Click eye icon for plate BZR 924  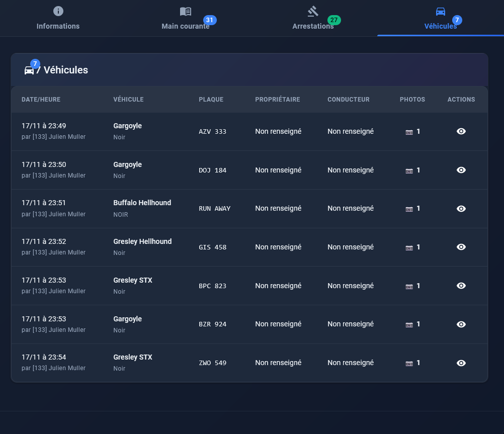click(461, 324)
